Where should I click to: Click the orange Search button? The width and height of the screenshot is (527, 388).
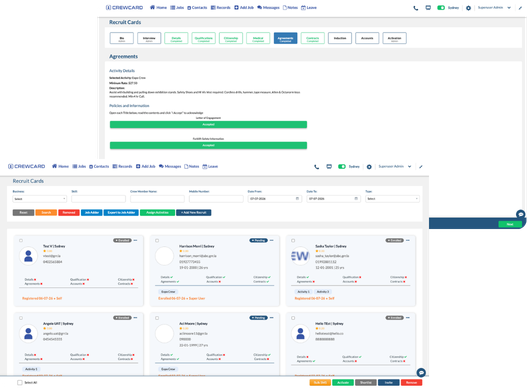pos(46,212)
